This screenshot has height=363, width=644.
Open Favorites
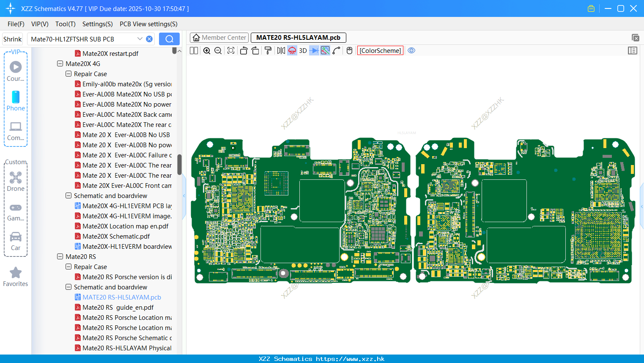coord(16,277)
